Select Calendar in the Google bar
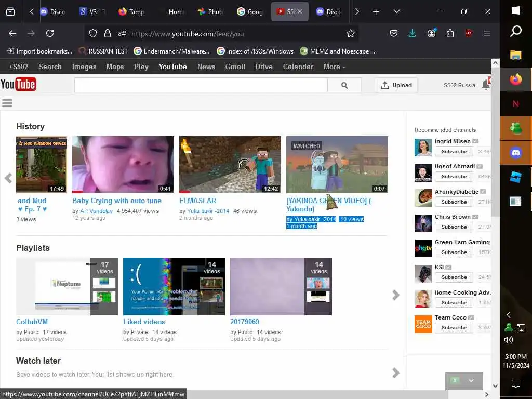 pyautogui.click(x=298, y=67)
